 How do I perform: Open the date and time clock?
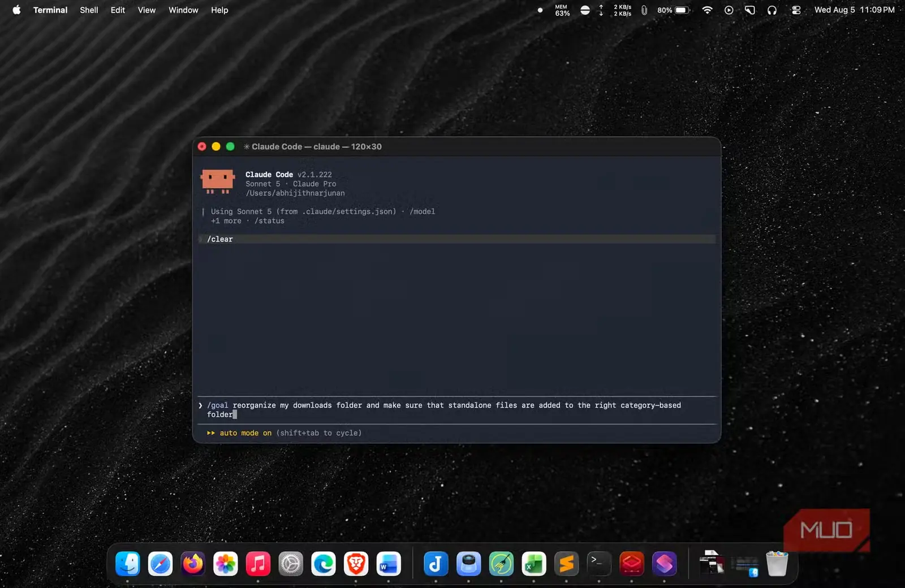(x=854, y=10)
